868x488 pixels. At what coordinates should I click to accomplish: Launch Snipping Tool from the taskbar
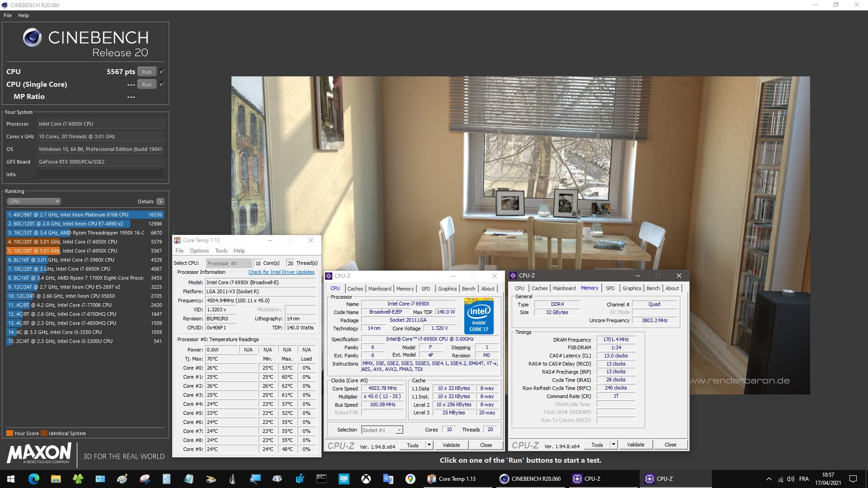145,479
